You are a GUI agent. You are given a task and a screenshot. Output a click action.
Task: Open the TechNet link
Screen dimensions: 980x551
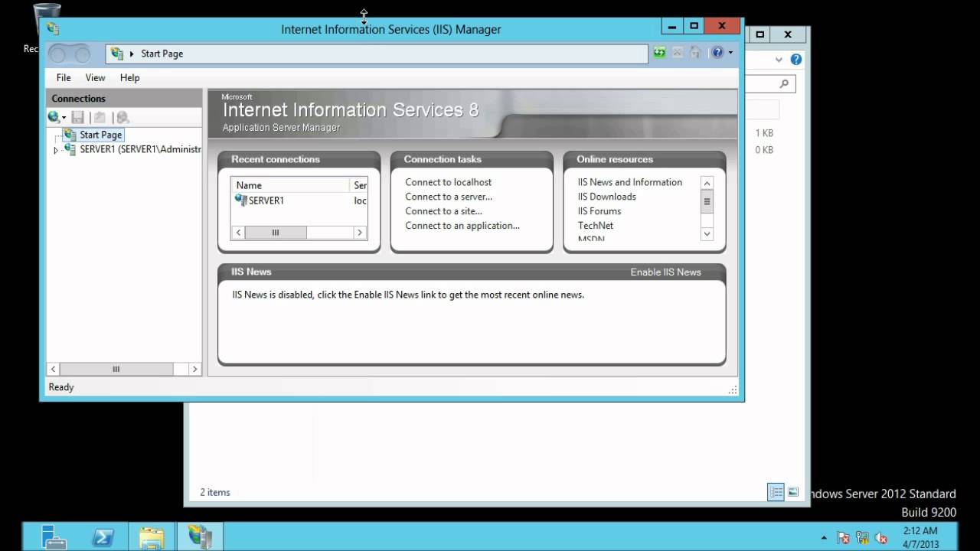[x=596, y=226]
